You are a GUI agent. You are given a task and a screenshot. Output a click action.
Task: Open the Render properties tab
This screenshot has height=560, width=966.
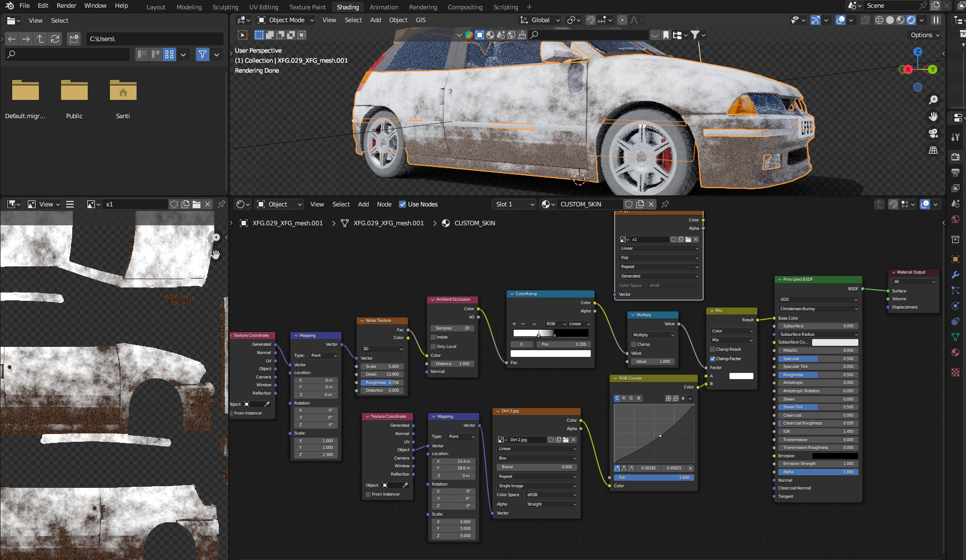coord(955,157)
